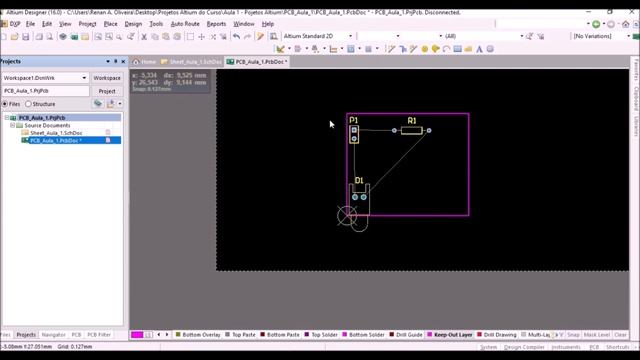Place a pad with the yellow circle icon
The height and width of the screenshot is (360, 640).
424,49
